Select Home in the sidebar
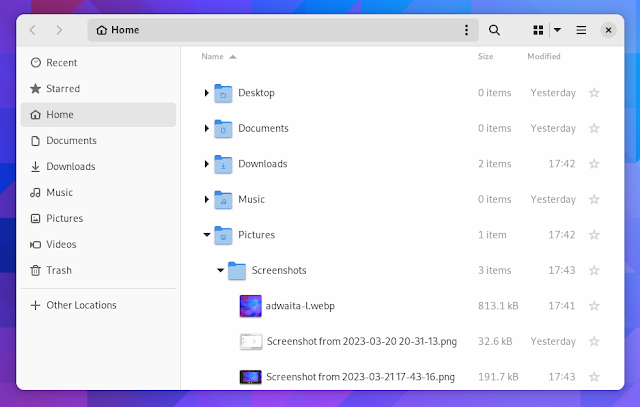The width and height of the screenshot is (640, 407). pos(98,115)
